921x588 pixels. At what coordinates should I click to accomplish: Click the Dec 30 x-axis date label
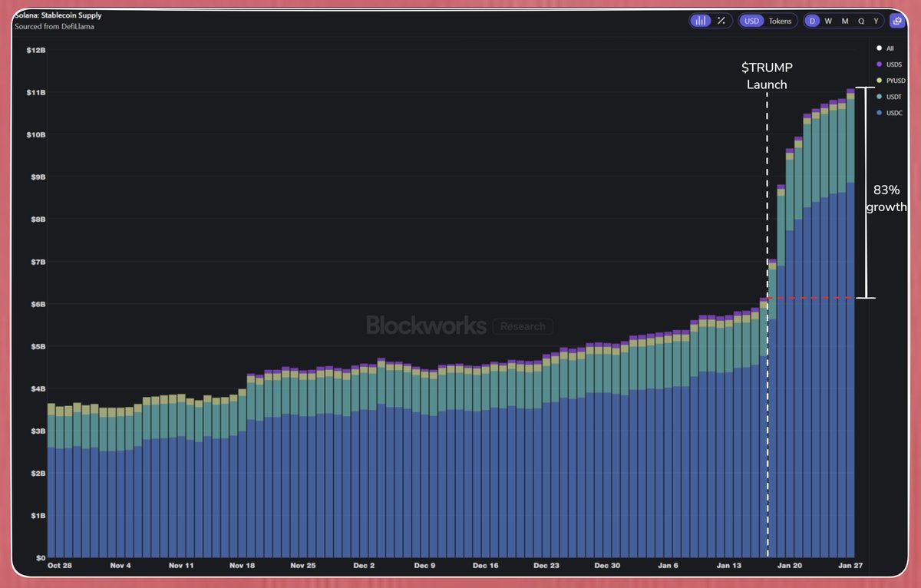pos(606,566)
